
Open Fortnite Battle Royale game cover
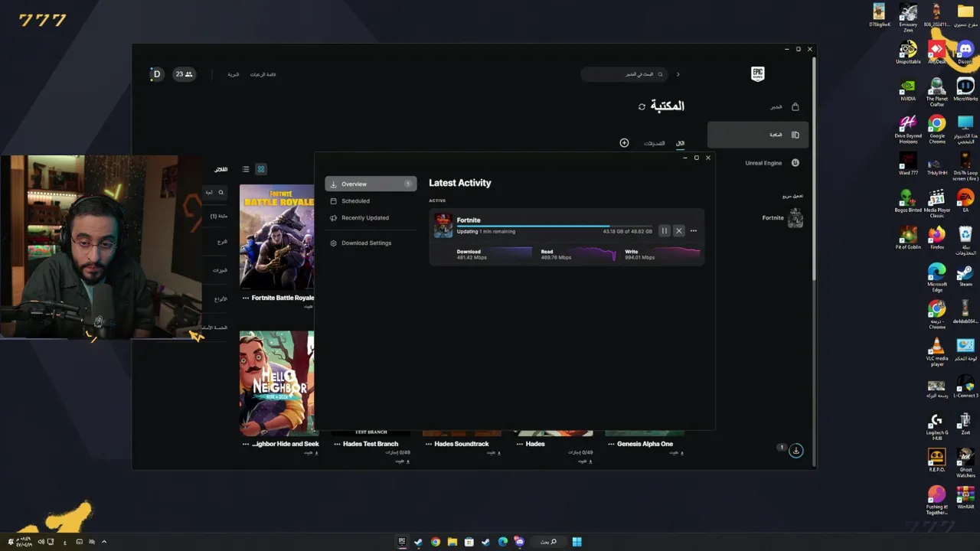click(276, 237)
